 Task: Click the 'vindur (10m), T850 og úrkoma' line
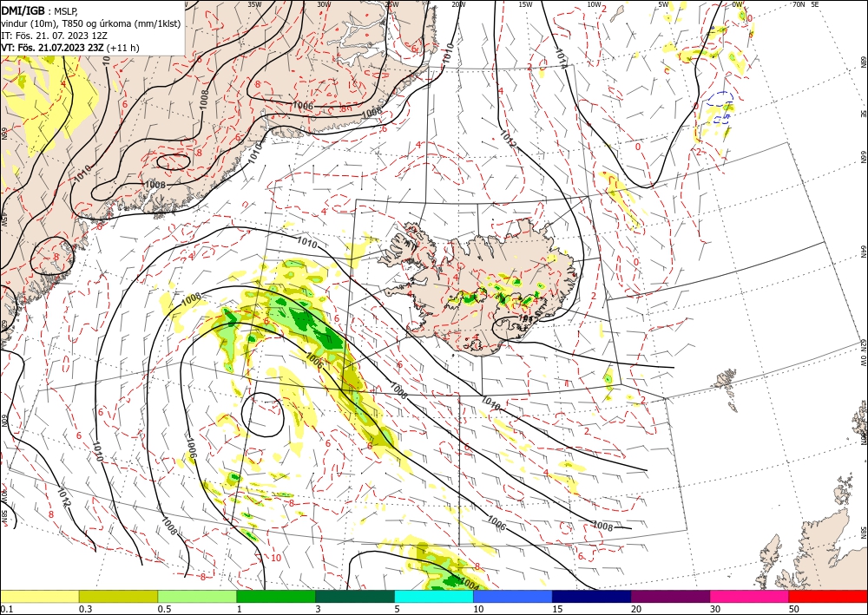91,23
